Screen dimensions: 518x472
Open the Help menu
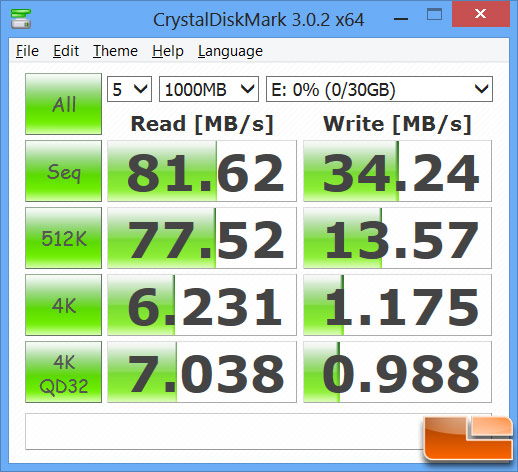[x=168, y=51]
